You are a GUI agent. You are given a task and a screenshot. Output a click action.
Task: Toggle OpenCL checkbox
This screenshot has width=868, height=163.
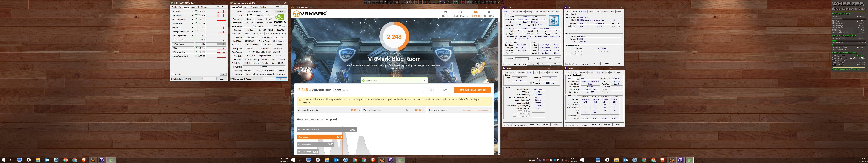pos(244,71)
